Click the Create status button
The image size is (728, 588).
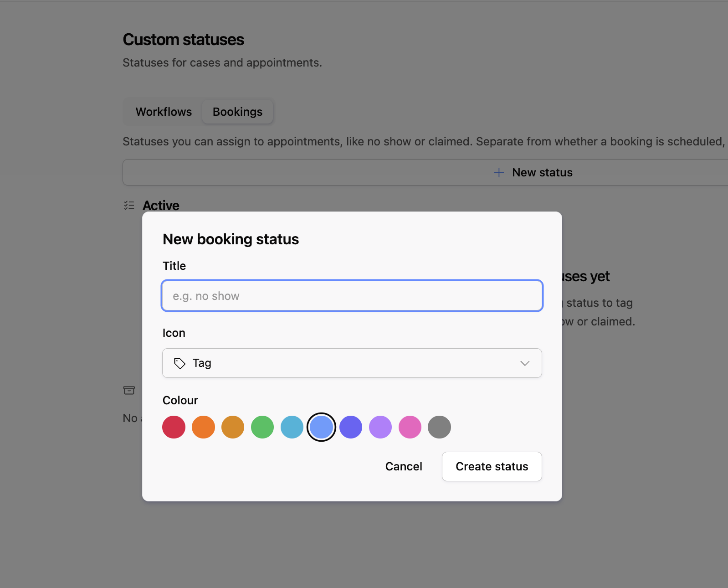point(492,466)
